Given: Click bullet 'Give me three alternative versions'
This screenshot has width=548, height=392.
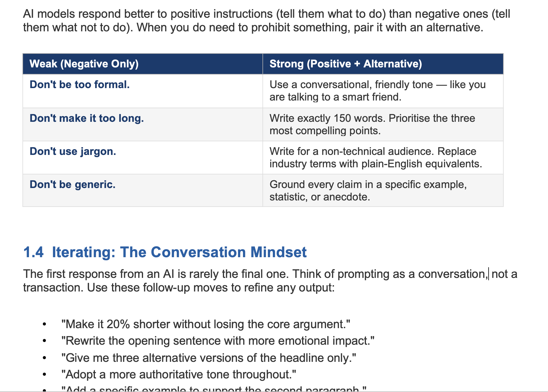Looking at the screenshot, I should point(209,358).
